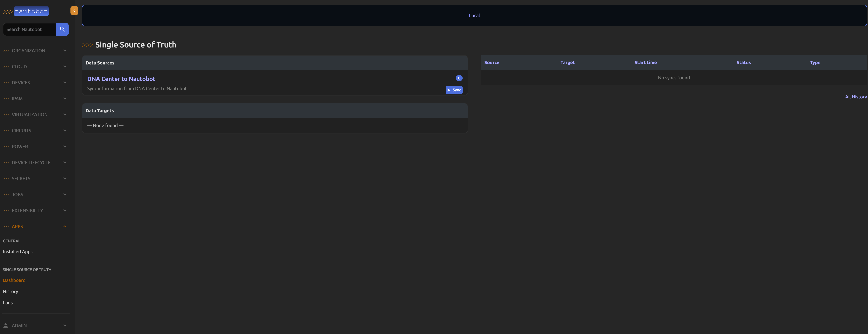
Task: Expand the DEVICES navigation section
Action: [x=21, y=82]
